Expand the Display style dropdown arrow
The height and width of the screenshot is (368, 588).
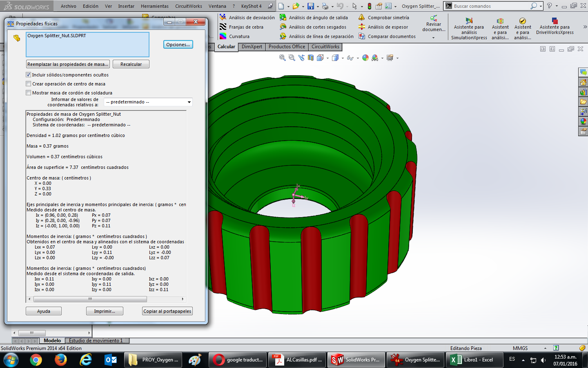click(x=342, y=58)
